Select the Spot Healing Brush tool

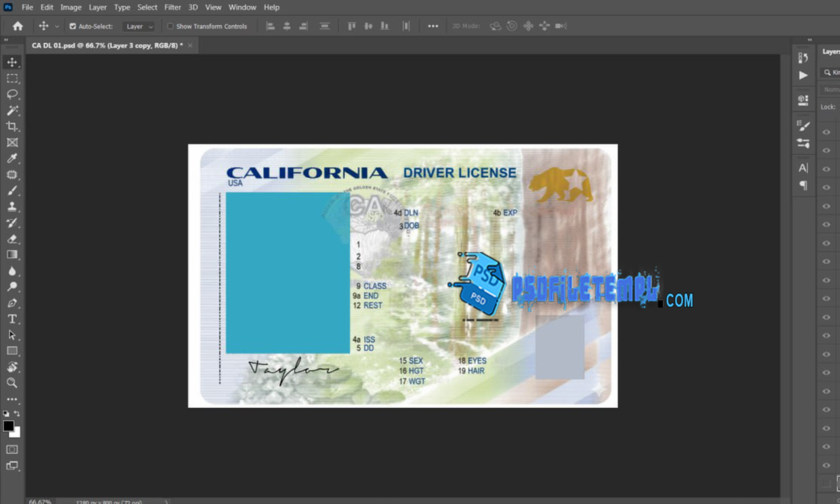coord(12,175)
